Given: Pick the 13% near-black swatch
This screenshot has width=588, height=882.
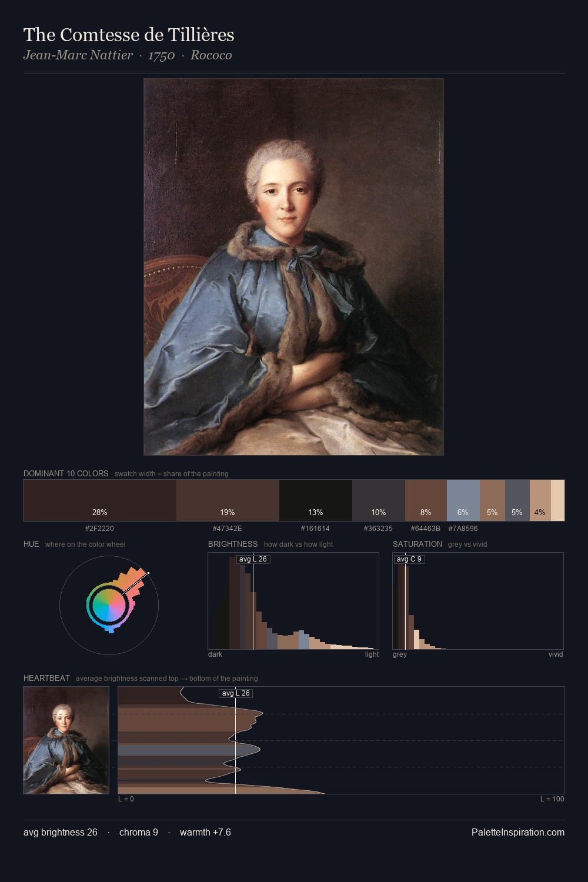Looking at the screenshot, I should click(316, 500).
